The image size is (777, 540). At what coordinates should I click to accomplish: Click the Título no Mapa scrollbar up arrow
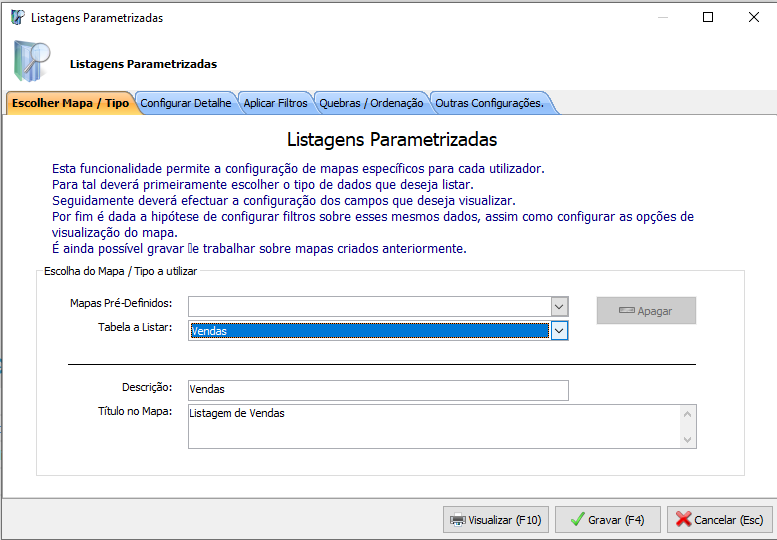coord(687,414)
